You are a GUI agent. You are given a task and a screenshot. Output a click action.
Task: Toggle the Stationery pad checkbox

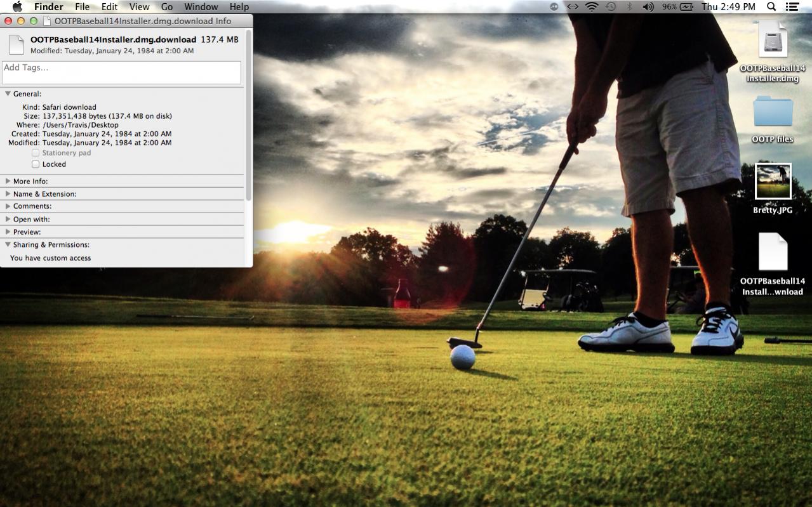pyautogui.click(x=36, y=153)
